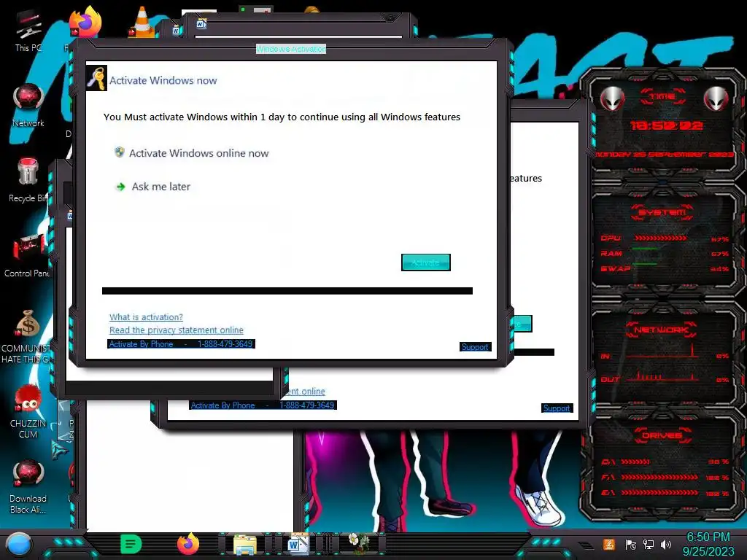Open the Java tray icon

point(608,544)
